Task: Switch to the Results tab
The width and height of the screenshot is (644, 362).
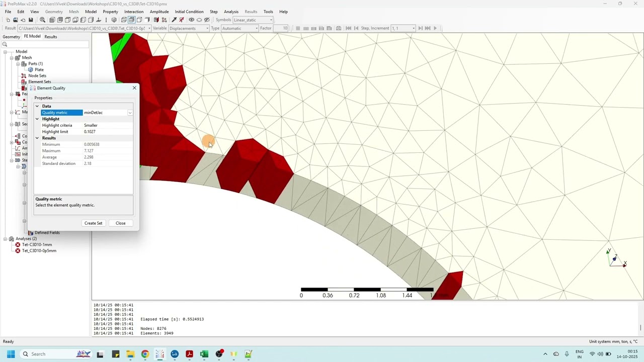Action: click(x=50, y=37)
